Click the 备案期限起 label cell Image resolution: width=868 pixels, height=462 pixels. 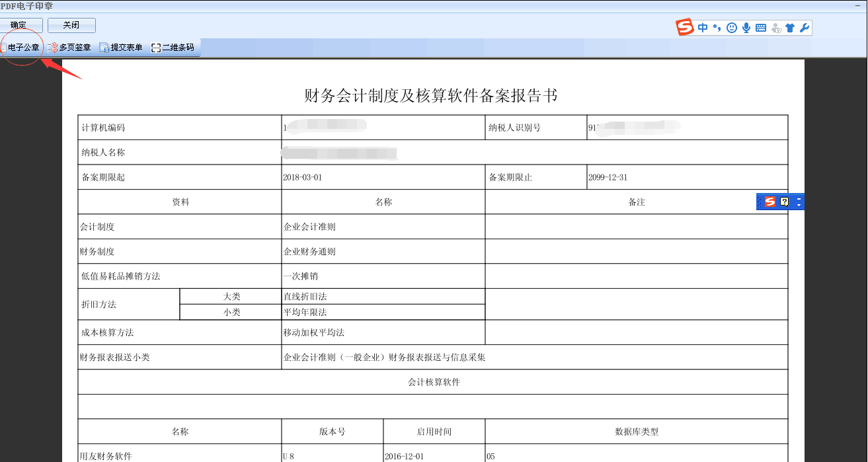point(180,177)
